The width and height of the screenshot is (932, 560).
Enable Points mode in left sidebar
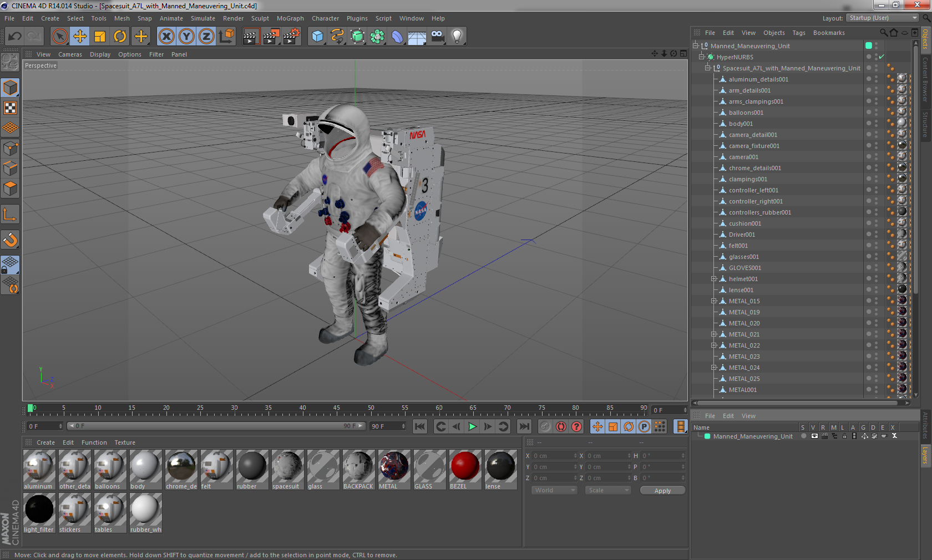(11, 148)
